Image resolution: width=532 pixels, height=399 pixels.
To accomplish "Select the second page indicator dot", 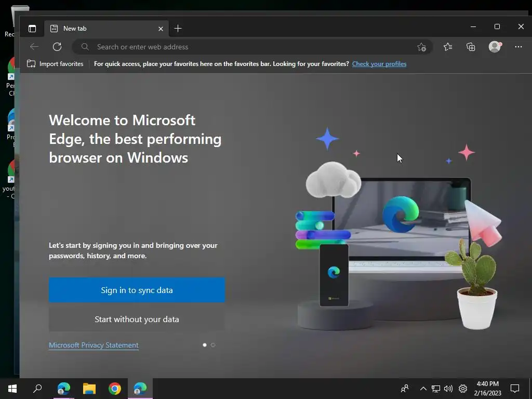I will [213, 345].
